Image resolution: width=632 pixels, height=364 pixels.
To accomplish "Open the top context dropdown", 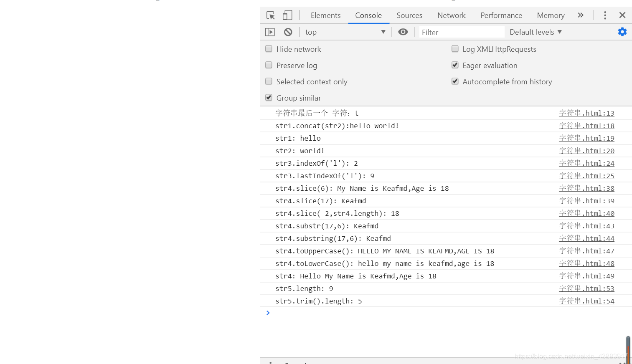I will tap(345, 32).
